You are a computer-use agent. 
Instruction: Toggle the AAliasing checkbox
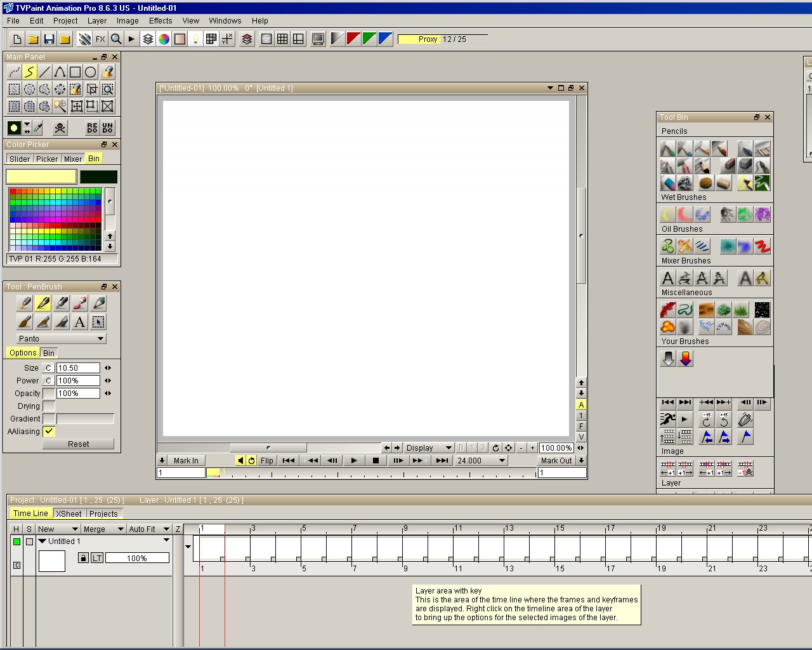pos(49,432)
